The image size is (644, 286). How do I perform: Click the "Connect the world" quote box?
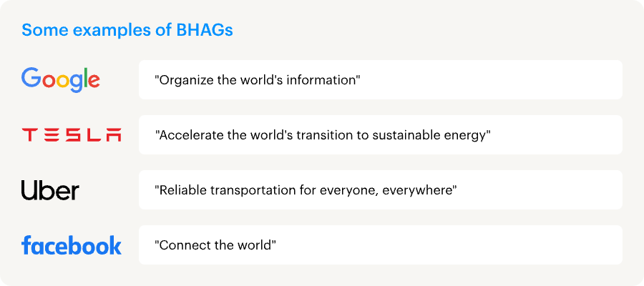380,245
